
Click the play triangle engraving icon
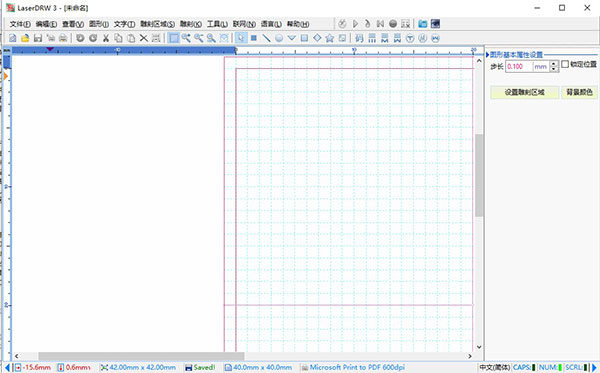pos(355,24)
